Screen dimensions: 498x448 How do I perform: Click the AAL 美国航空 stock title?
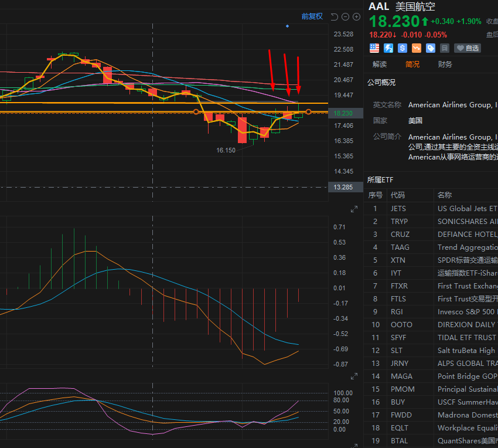(x=402, y=6)
